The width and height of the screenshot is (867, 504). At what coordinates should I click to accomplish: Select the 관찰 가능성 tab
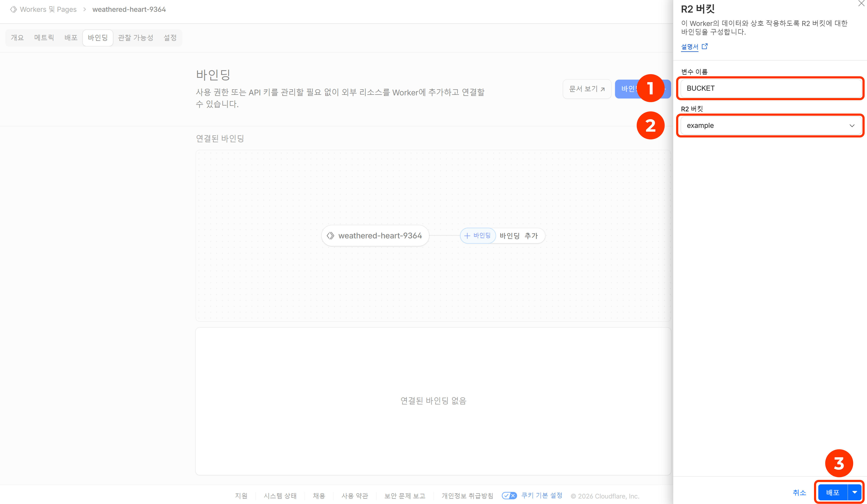pyautogui.click(x=136, y=37)
